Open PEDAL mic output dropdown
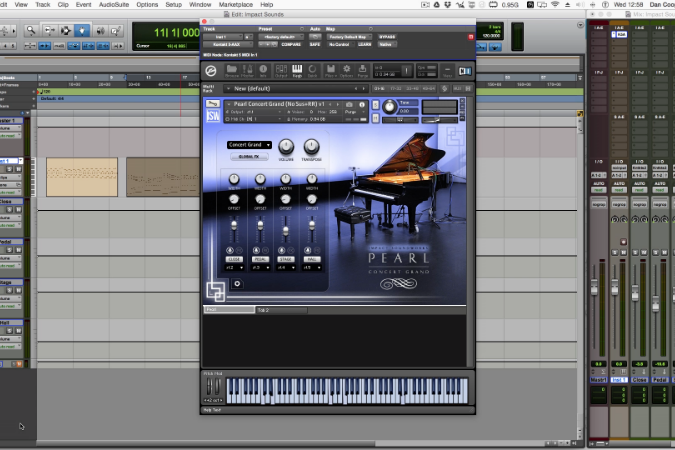The height and width of the screenshot is (450, 675). (x=261, y=268)
